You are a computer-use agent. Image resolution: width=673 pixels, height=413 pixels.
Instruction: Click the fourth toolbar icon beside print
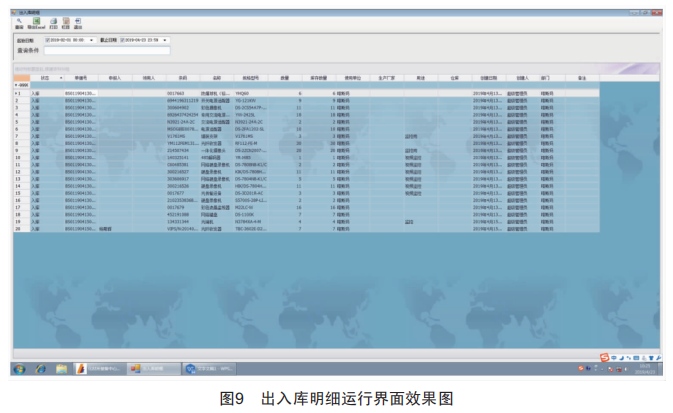pos(64,22)
